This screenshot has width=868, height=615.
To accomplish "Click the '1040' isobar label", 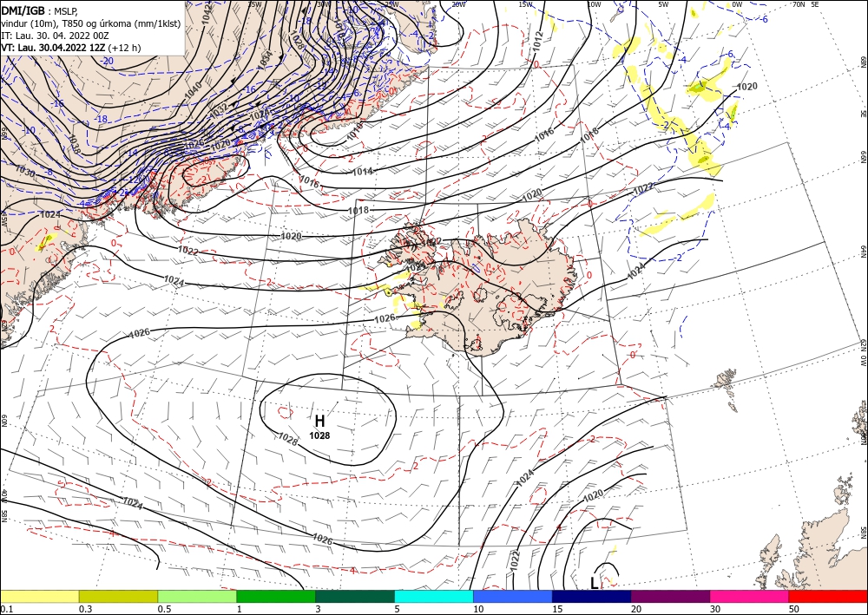I will tap(194, 91).
